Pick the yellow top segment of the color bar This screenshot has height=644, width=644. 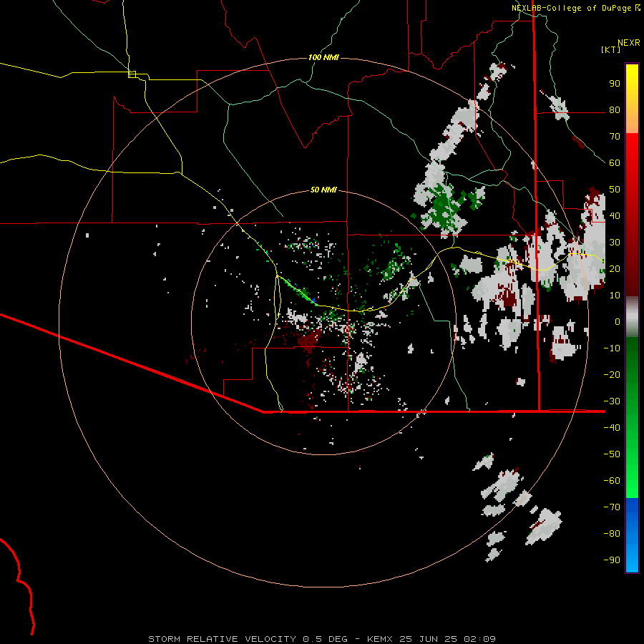click(632, 99)
